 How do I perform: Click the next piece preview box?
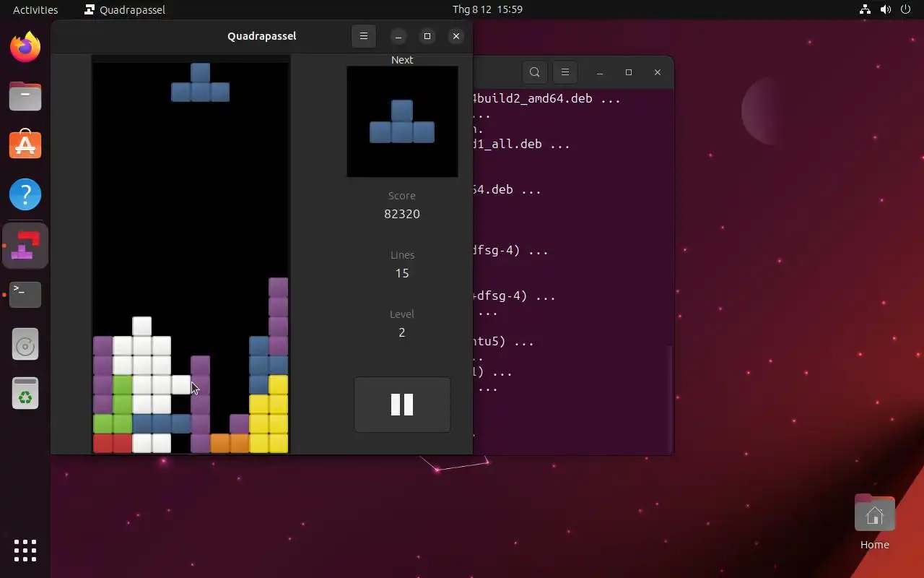coord(402,121)
